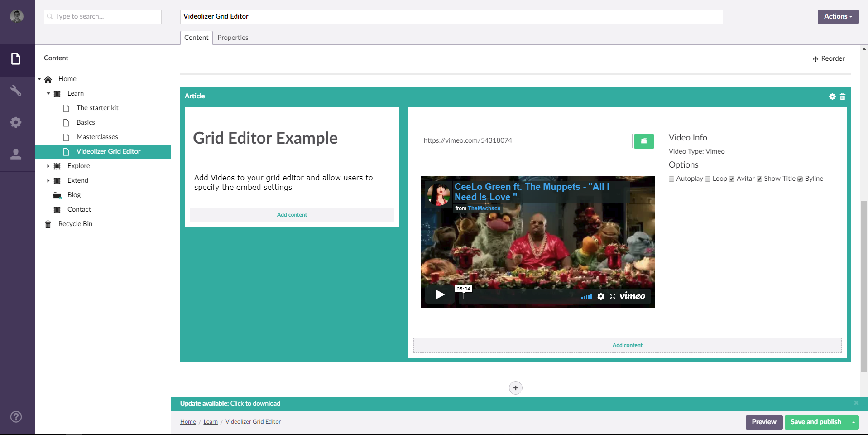Uncheck the Show Title checkbox

(x=759, y=179)
